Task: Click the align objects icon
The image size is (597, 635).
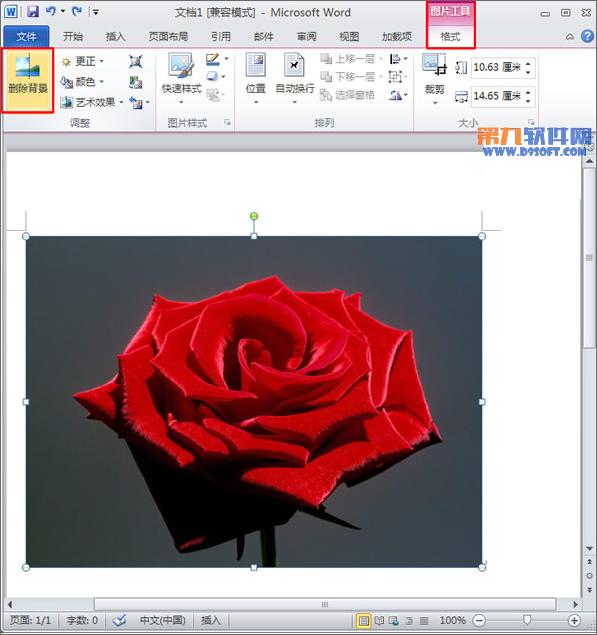Action: tap(395, 59)
